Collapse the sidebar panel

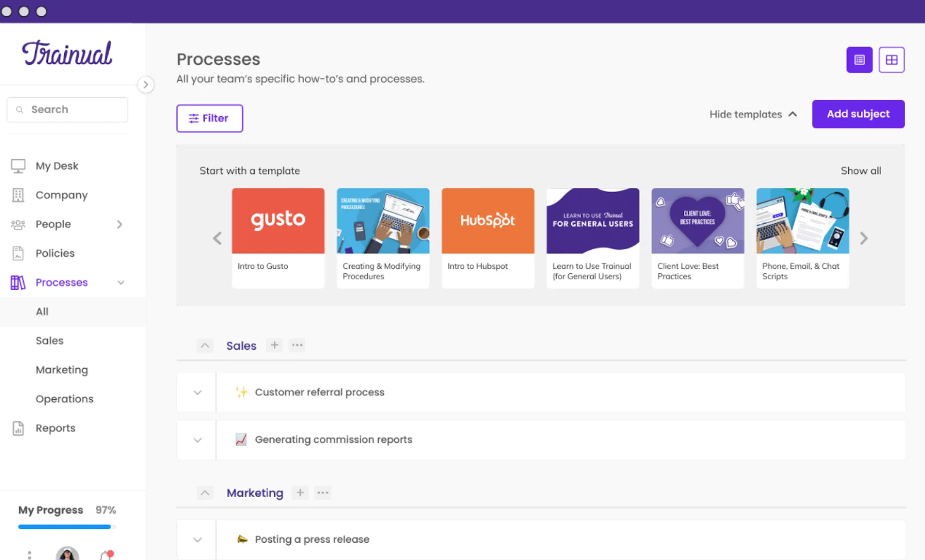pos(146,84)
